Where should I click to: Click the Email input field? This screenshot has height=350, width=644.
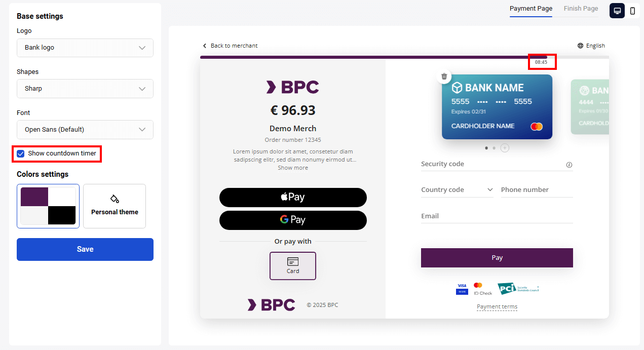tap(497, 216)
